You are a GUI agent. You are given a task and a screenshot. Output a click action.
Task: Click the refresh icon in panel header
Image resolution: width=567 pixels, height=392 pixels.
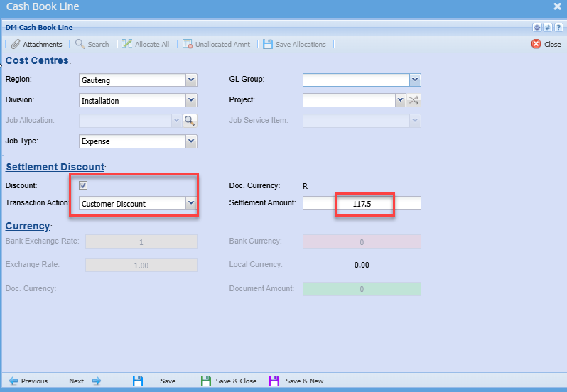coord(548,28)
